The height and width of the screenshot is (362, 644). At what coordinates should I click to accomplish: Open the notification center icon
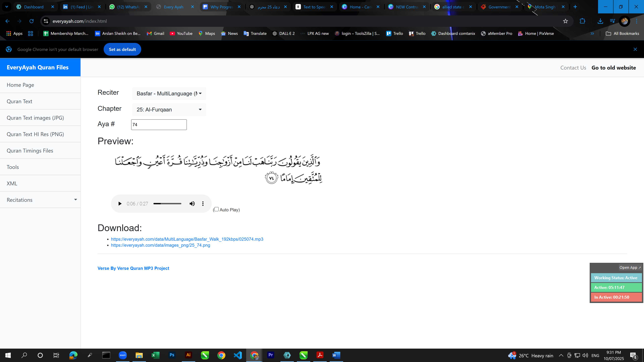tap(633, 355)
